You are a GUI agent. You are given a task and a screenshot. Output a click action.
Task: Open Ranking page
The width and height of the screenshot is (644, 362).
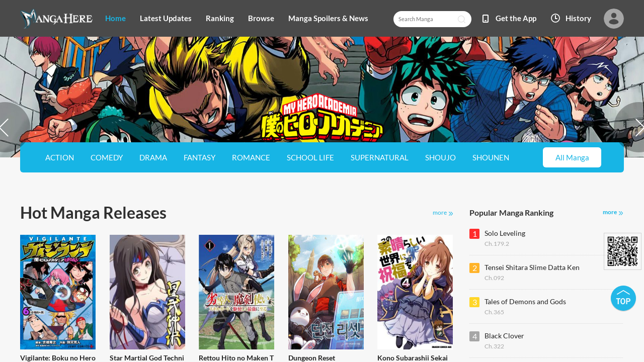220,18
